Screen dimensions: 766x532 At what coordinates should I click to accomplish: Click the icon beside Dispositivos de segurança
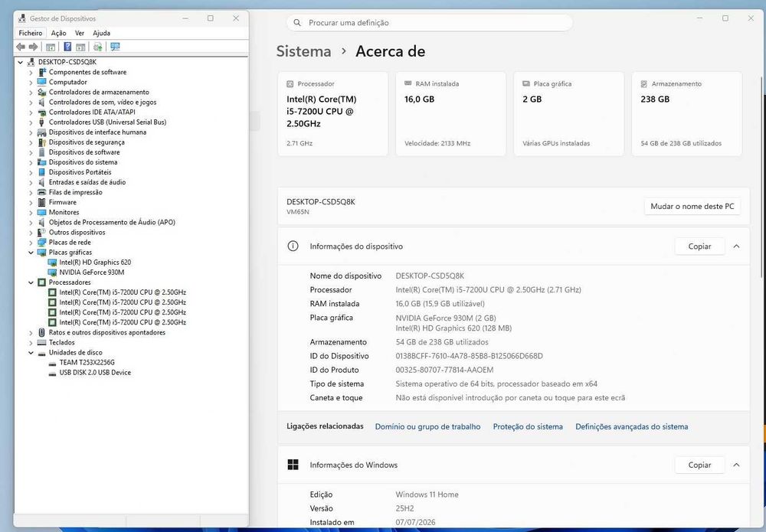pos(42,142)
